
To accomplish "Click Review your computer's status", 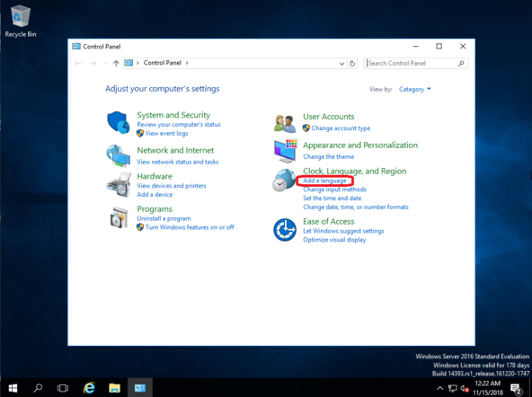I will [x=179, y=125].
